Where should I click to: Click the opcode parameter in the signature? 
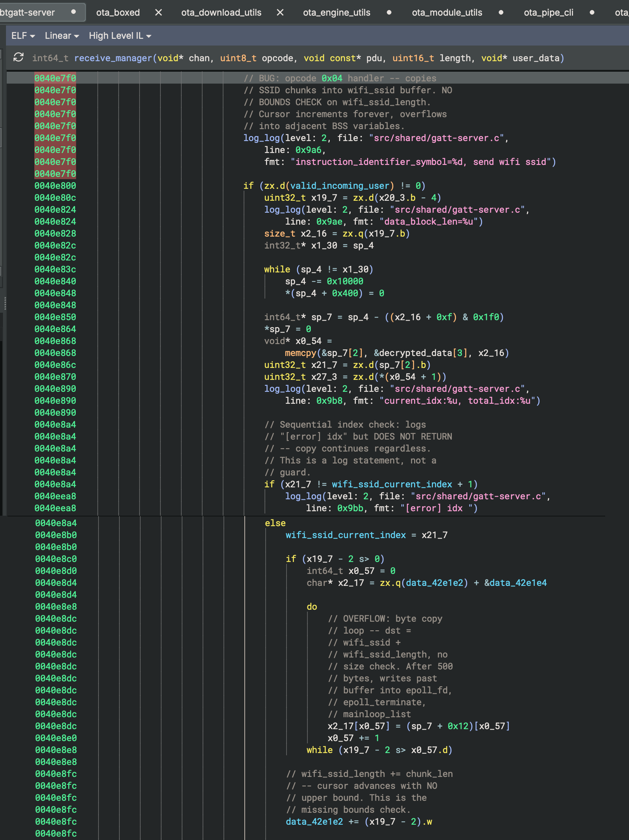click(x=278, y=58)
